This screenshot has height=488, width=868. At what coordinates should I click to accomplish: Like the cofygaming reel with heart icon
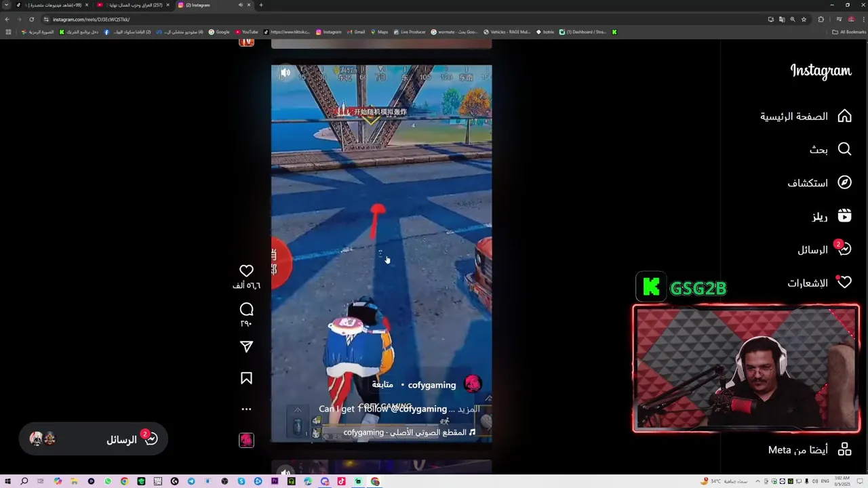(x=246, y=270)
